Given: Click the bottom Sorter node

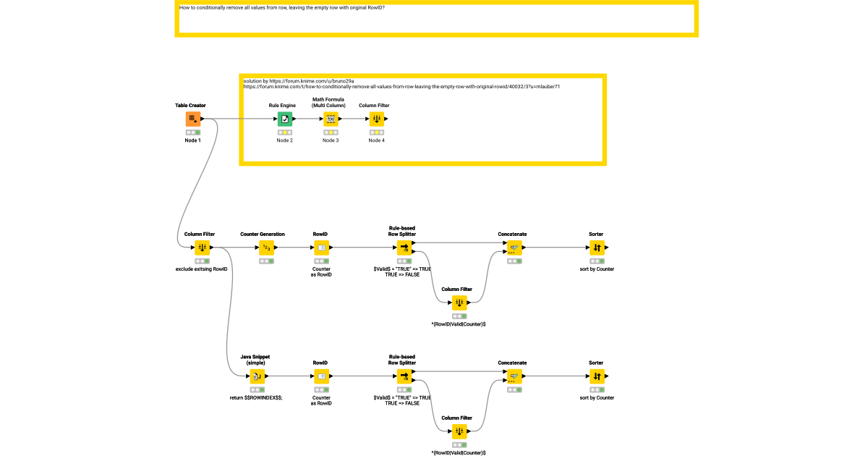Looking at the screenshot, I should (596, 376).
